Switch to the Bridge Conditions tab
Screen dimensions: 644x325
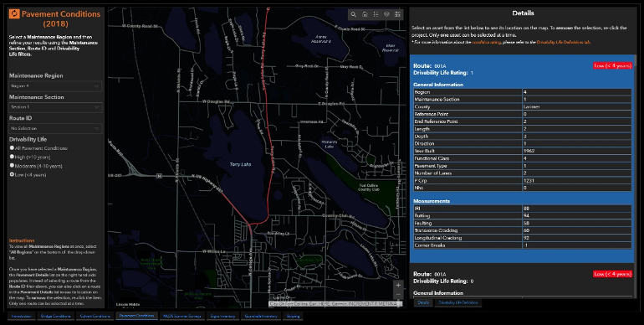[55, 316]
